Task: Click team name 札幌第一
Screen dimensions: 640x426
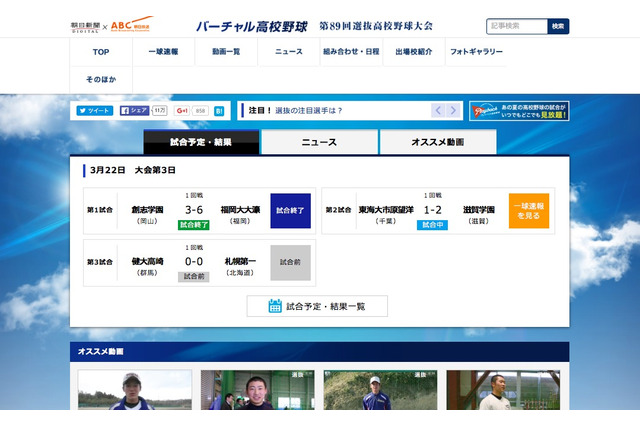Action: coord(240,262)
